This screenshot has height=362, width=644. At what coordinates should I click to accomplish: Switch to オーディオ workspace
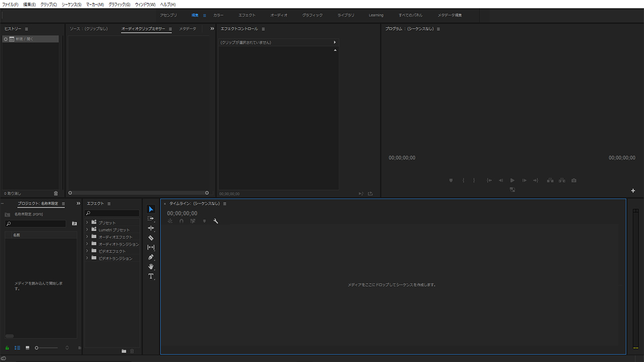[279, 15]
